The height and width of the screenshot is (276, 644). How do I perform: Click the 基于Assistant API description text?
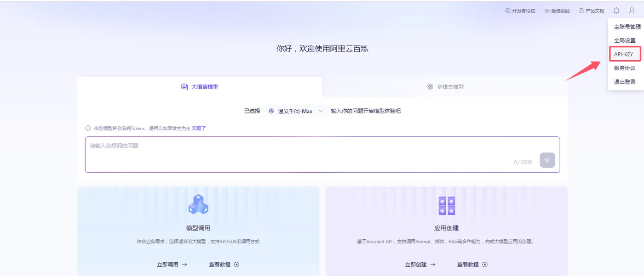[446, 241]
